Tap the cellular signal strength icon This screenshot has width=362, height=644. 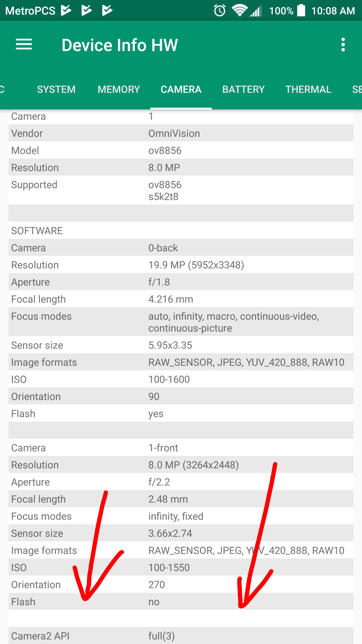[x=256, y=11]
